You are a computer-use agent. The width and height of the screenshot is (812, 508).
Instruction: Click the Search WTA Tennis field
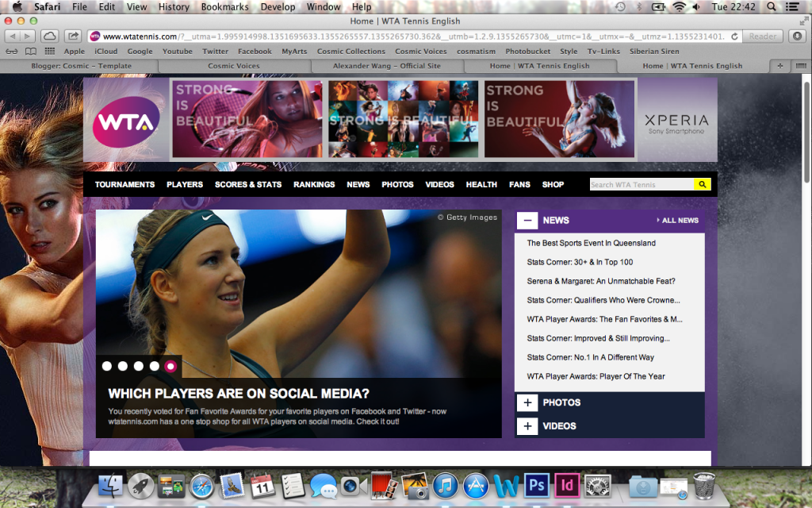[642, 184]
